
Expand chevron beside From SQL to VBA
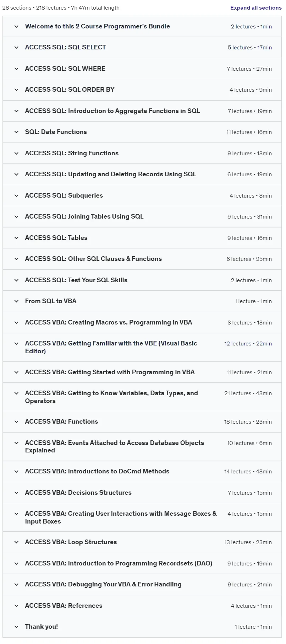coord(16,301)
